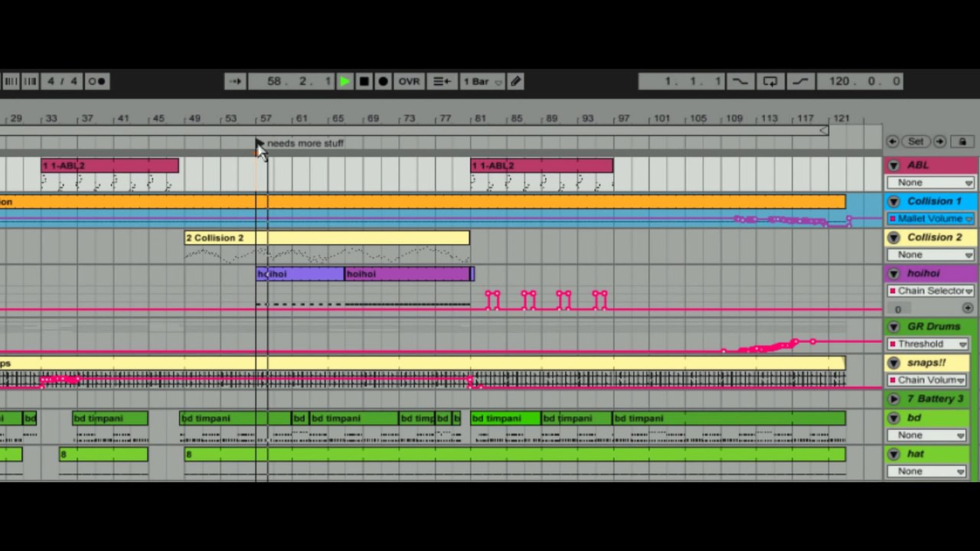Screen dimensions: 980x551
Task: Fold the hat track
Action: (893, 454)
